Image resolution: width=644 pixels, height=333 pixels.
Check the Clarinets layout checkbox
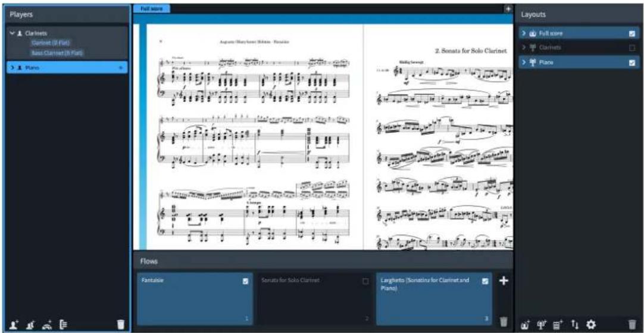pos(632,48)
